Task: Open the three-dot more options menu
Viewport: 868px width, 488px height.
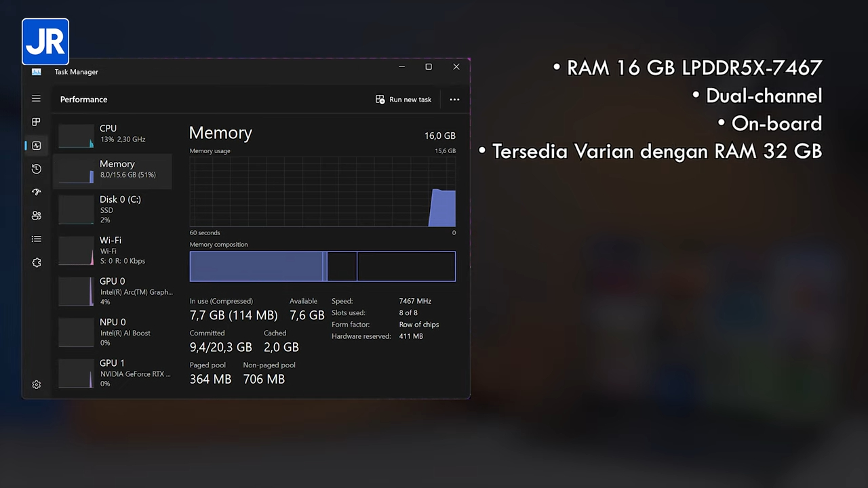Action: point(454,100)
